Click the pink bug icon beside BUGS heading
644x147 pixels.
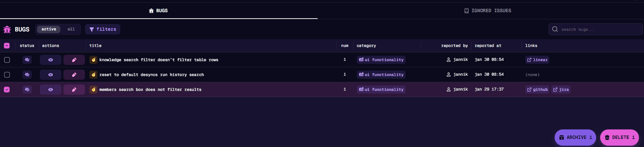point(7,29)
